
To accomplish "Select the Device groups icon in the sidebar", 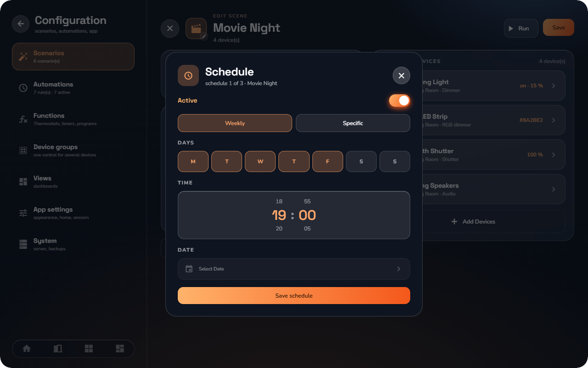I will tap(23, 150).
